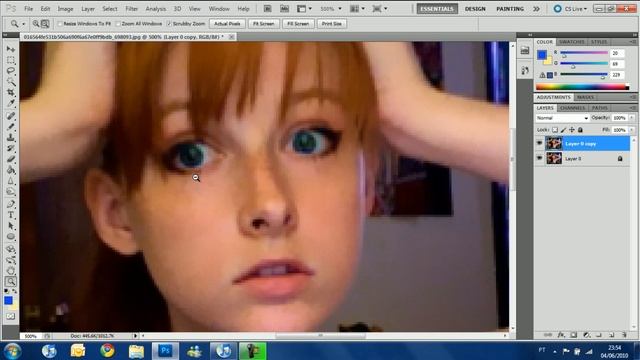Image resolution: width=640 pixels, height=360 pixels.
Task: Click the Fit Screen button
Action: [x=263, y=24]
